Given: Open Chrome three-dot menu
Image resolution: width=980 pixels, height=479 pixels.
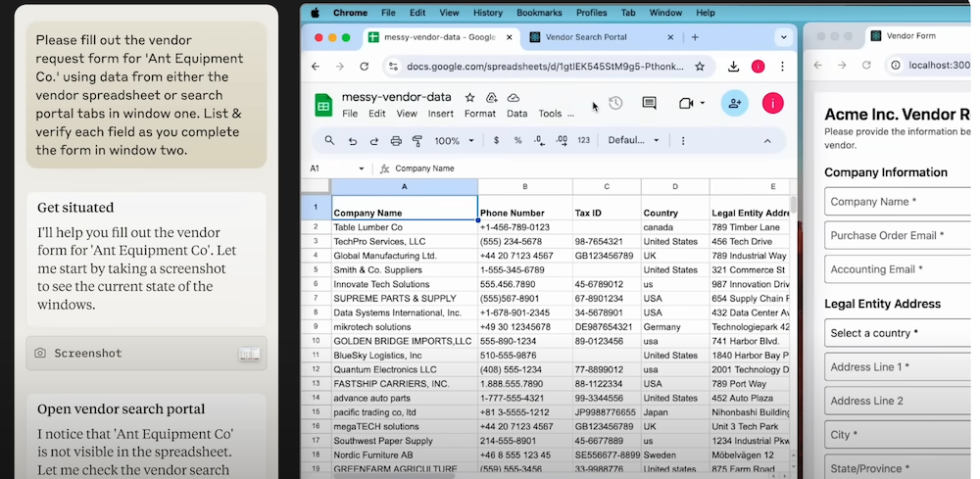Looking at the screenshot, I should pyautogui.click(x=782, y=67).
